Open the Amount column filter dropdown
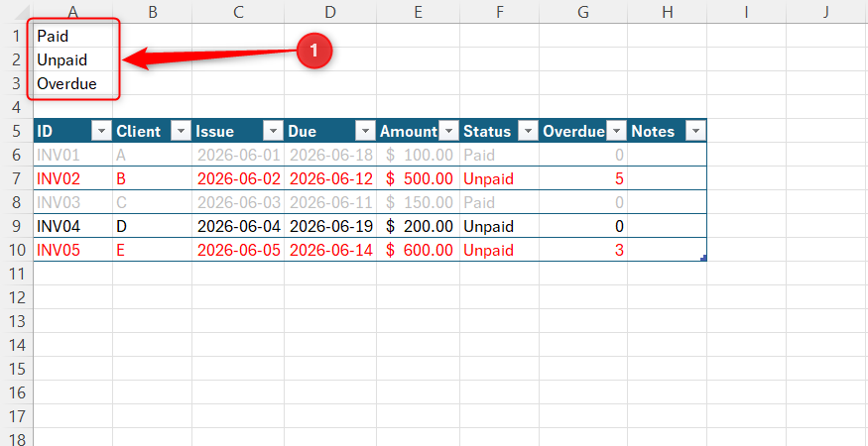Viewport: 868px width, 446px height. 448,131
